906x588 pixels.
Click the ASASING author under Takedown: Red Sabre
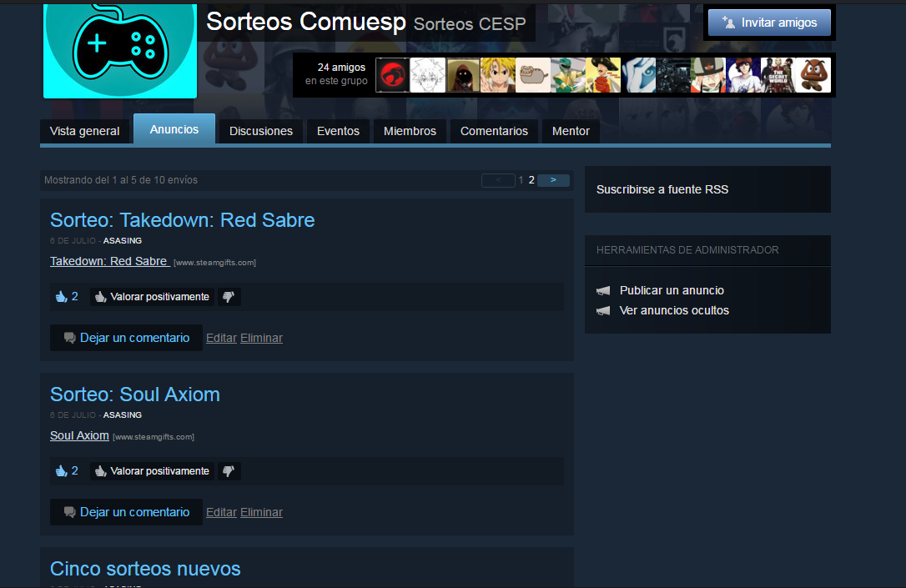click(123, 241)
